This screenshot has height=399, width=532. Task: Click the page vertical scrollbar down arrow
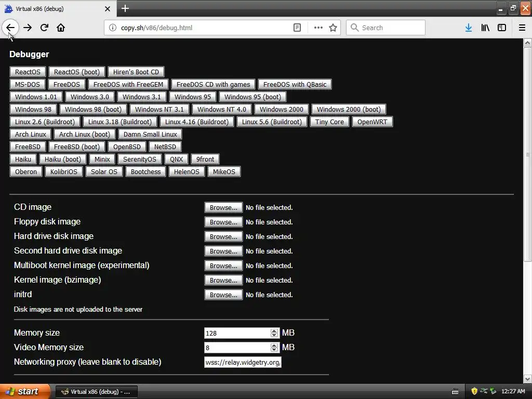coord(528,379)
